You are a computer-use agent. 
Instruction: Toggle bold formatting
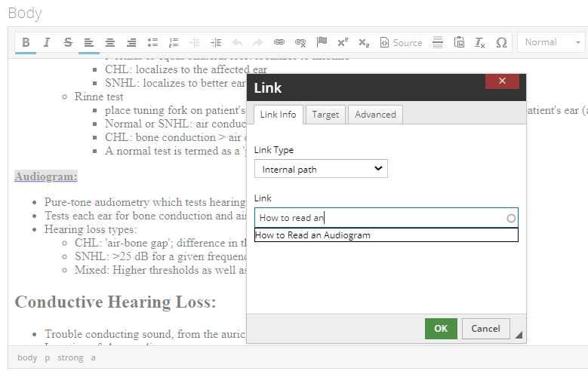point(26,42)
